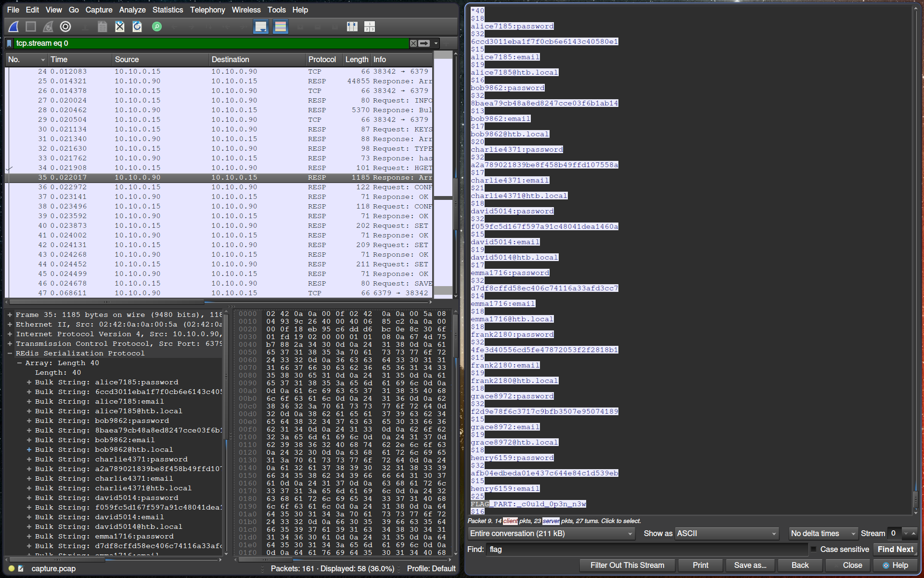Open the Wireless menu
This screenshot has height=578, width=924.
coord(246,10)
